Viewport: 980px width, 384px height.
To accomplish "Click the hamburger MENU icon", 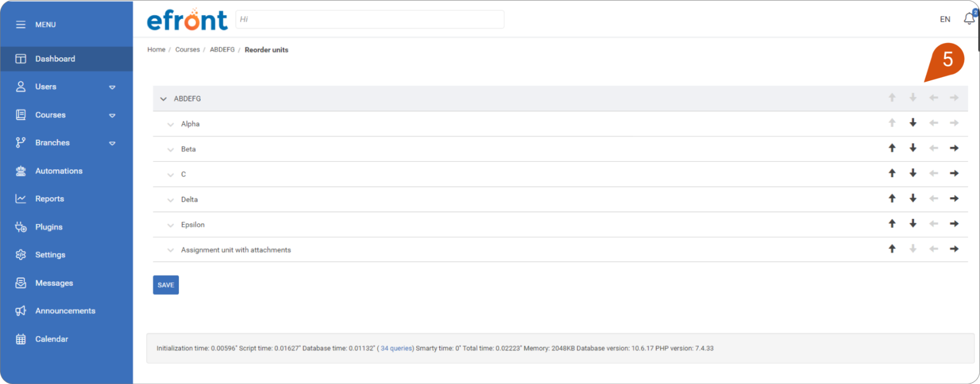I will click(21, 25).
